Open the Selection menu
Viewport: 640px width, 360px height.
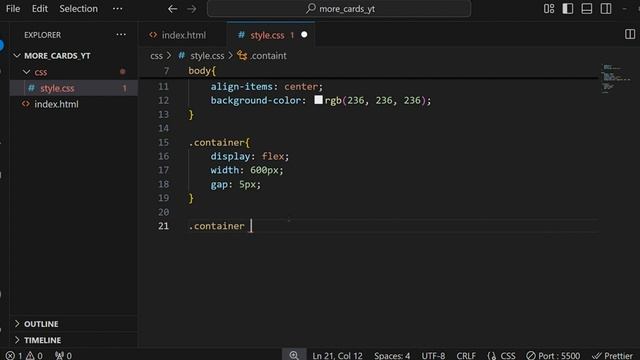78,9
